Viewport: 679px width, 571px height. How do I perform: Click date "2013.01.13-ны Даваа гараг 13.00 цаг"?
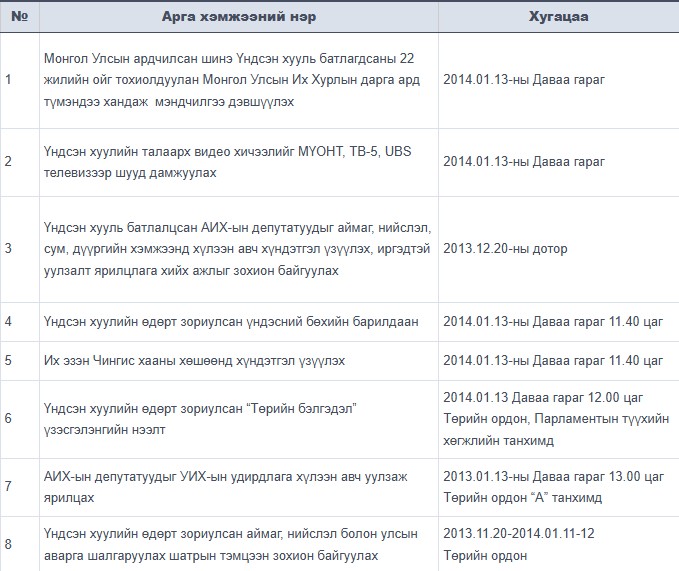[553, 477]
